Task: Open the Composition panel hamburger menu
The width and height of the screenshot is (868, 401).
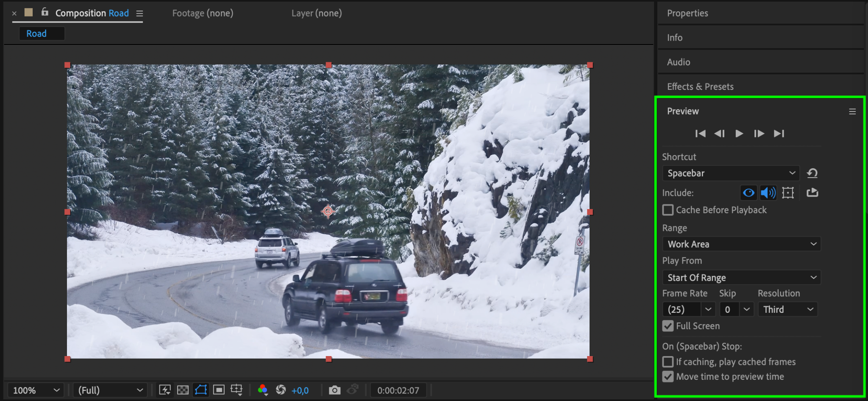Action: click(x=139, y=14)
